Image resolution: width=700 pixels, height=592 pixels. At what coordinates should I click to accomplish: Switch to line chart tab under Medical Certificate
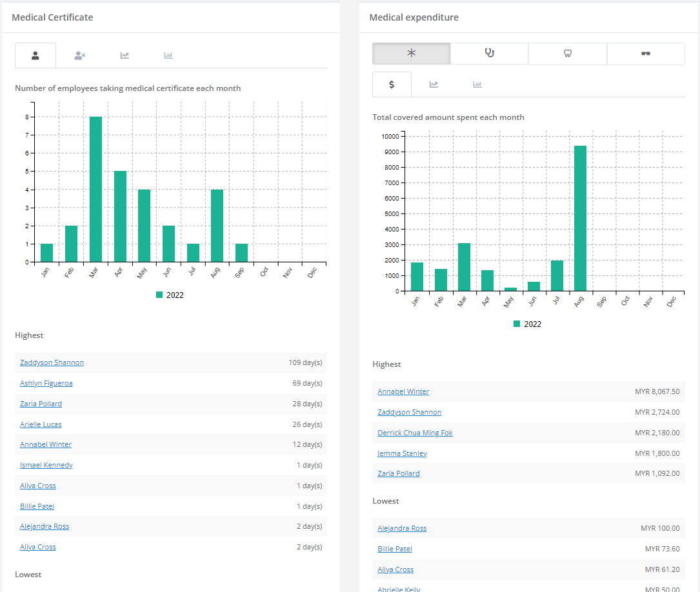coord(125,55)
